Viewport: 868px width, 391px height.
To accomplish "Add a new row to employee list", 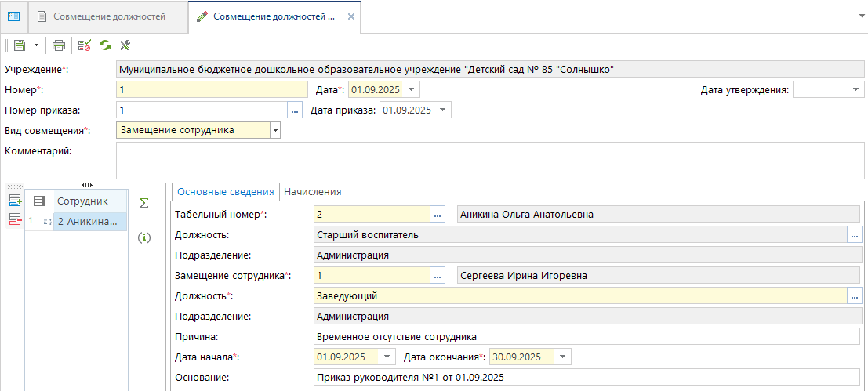I will click(x=15, y=202).
